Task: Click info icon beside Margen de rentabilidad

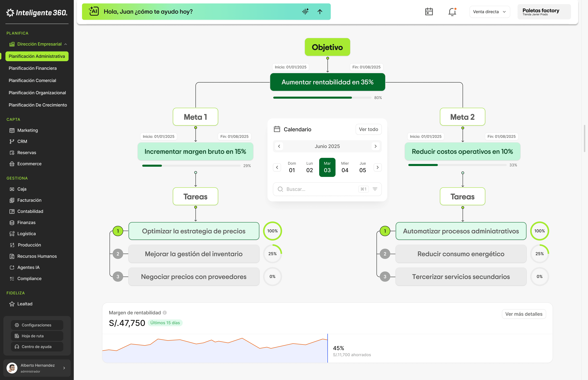Action: (165, 313)
